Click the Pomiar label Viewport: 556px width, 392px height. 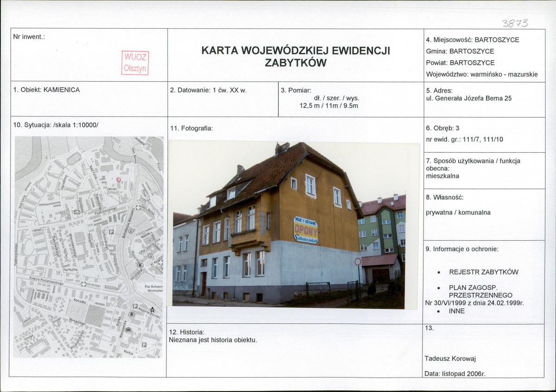pos(296,90)
